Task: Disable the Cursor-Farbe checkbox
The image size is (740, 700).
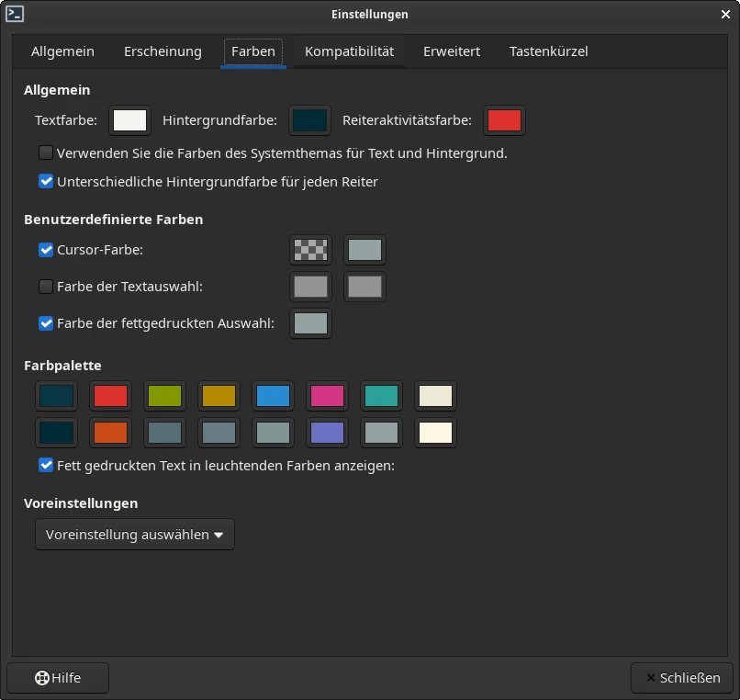Action: coord(46,250)
